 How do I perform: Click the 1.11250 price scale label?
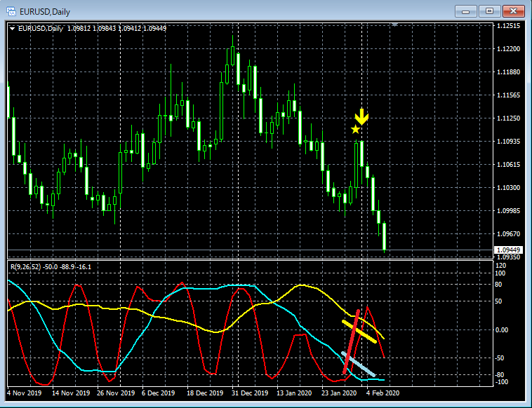coord(508,118)
